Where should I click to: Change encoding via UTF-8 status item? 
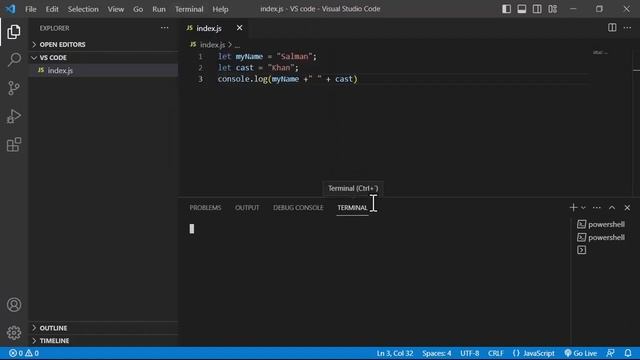pyautogui.click(x=469, y=353)
